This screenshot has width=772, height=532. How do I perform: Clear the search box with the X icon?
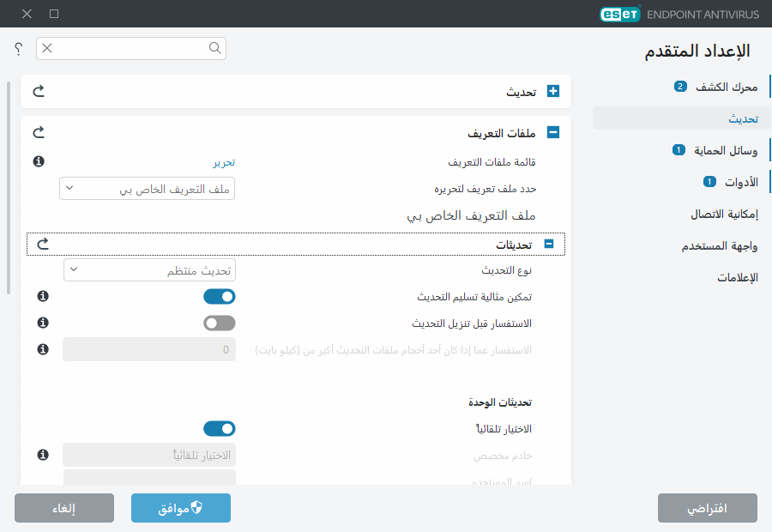45,49
